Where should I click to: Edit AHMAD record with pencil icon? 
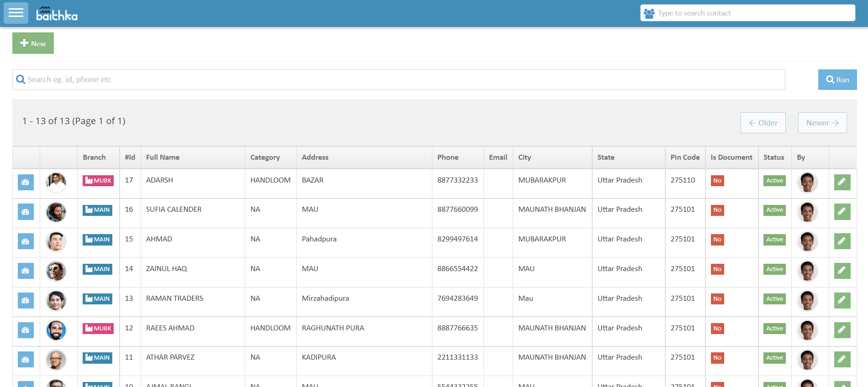pos(842,241)
